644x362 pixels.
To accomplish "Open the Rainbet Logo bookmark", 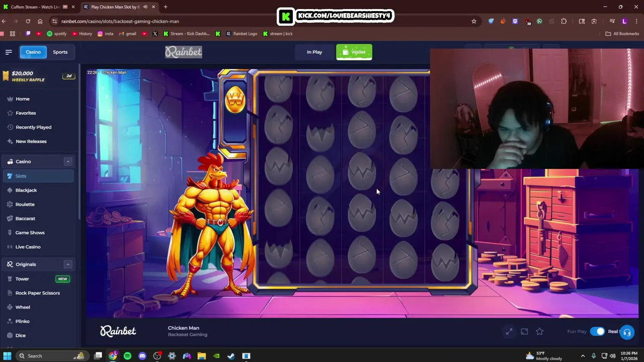I will (x=242, y=34).
